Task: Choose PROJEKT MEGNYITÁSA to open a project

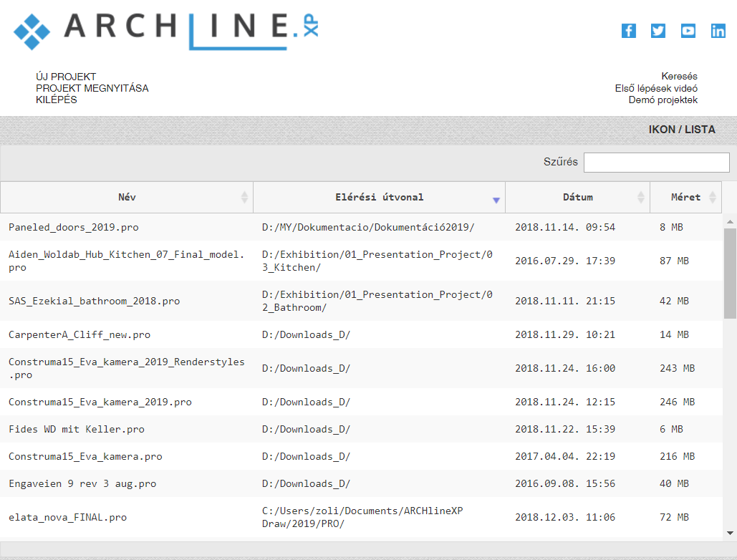Action: pos(92,88)
